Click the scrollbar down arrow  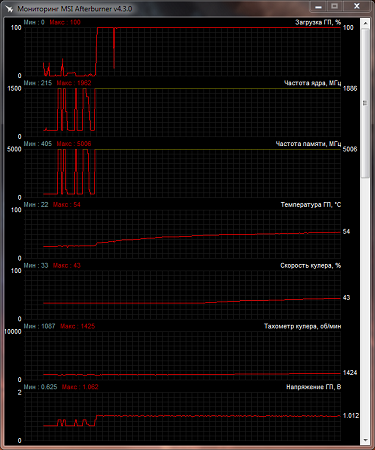[x=365, y=440]
